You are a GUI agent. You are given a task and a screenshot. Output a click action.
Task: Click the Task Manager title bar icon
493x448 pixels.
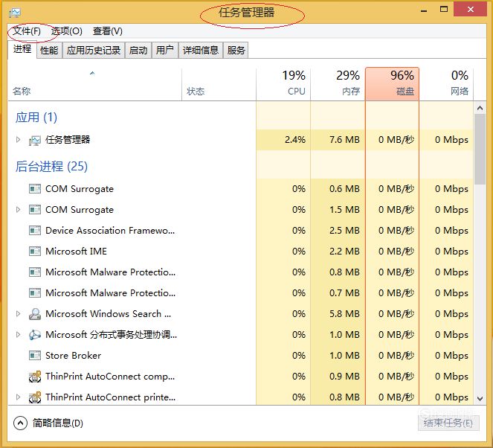coord(14,13)
